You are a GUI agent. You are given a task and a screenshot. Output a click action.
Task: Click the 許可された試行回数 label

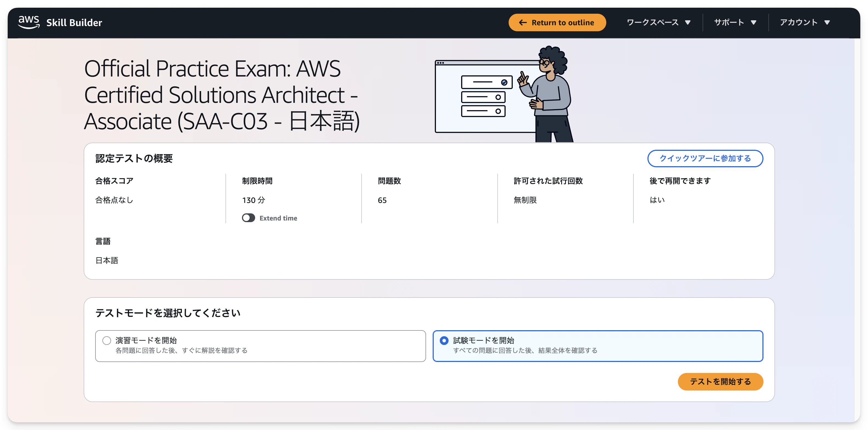[x=548, y=181]
